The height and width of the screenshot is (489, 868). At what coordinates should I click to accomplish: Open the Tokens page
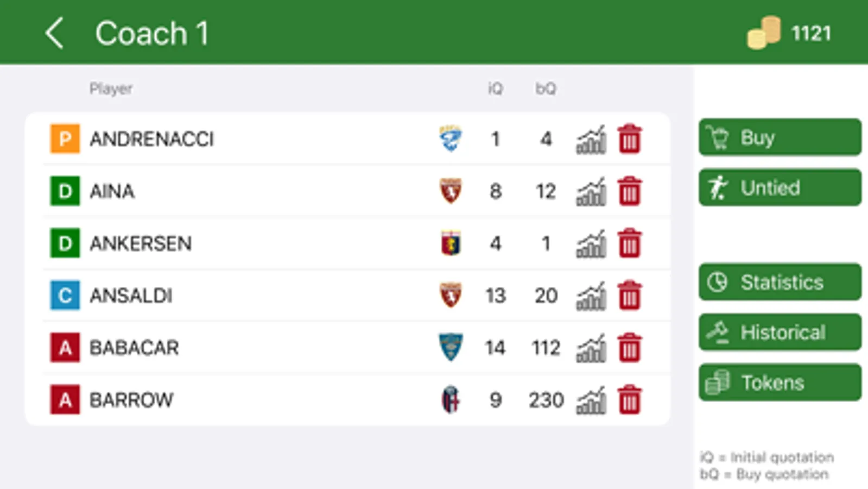(780, 383)
